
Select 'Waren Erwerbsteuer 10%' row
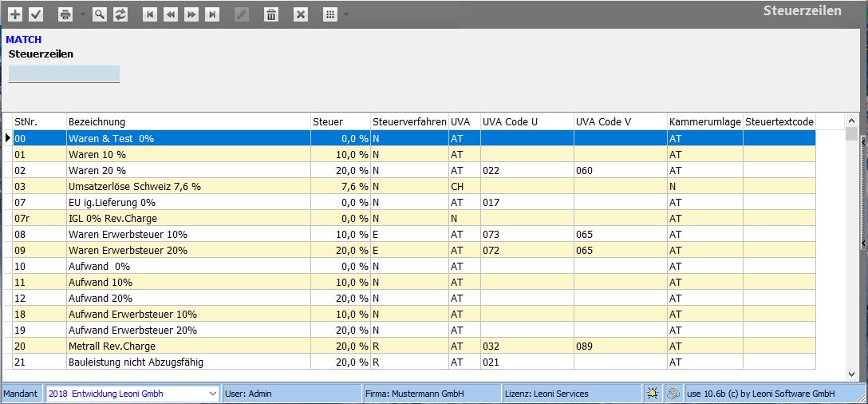pos(414,235)
